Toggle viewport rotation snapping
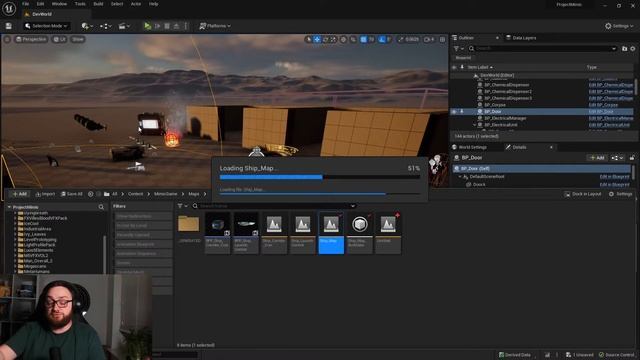This screenshot has height=360, width=640. point(382,39)
